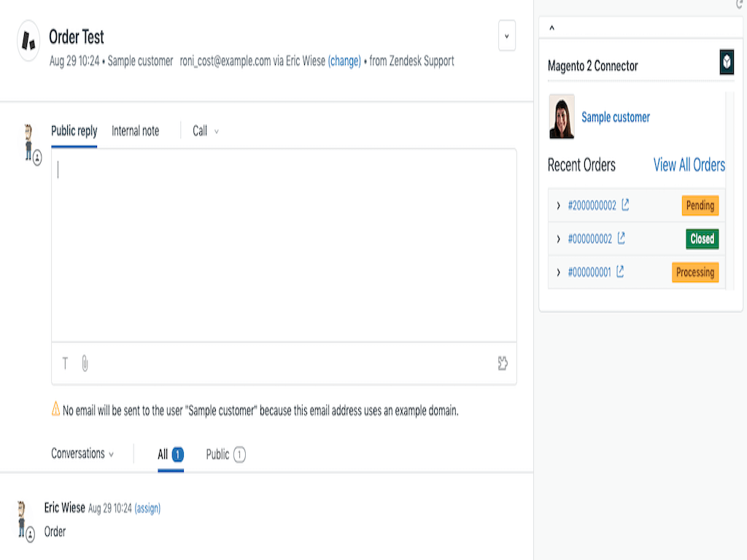Open order #000000001 external link icon

click(x=620, y=272)
